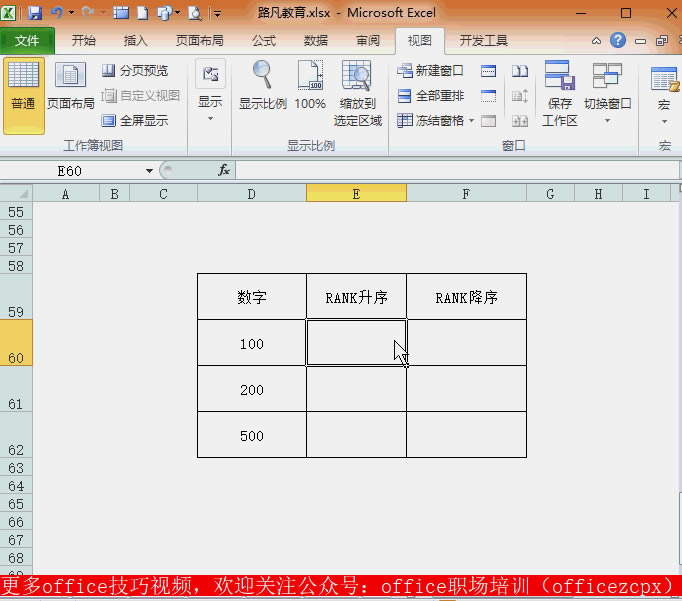682x601 pixels.
Task: Select empty cell F60 under RANK降序
Action: [x=466, y=343]
